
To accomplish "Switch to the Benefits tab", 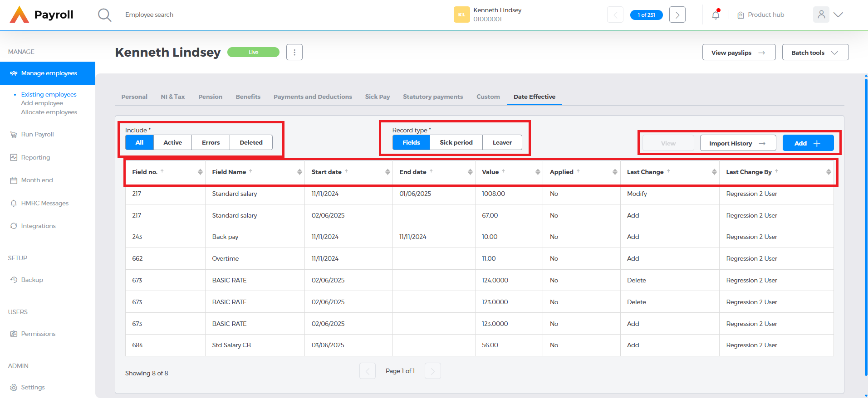I will point(248,97).
